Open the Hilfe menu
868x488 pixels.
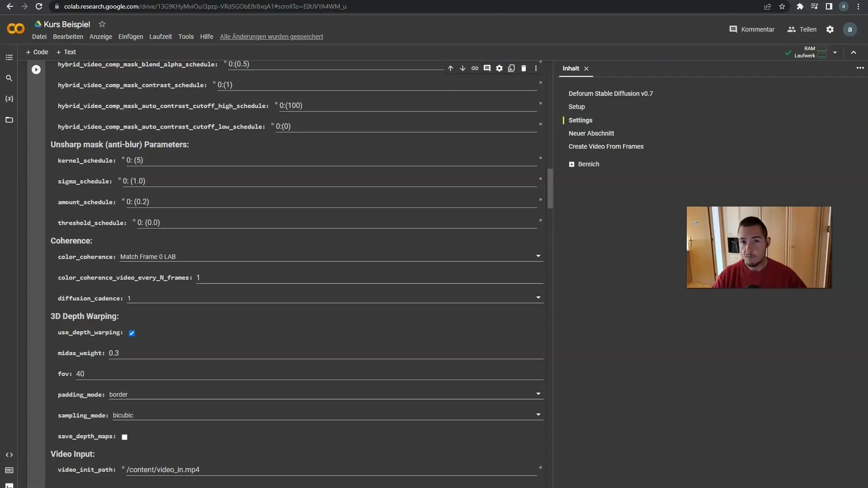pyautogui.click(x=207, y=37)
